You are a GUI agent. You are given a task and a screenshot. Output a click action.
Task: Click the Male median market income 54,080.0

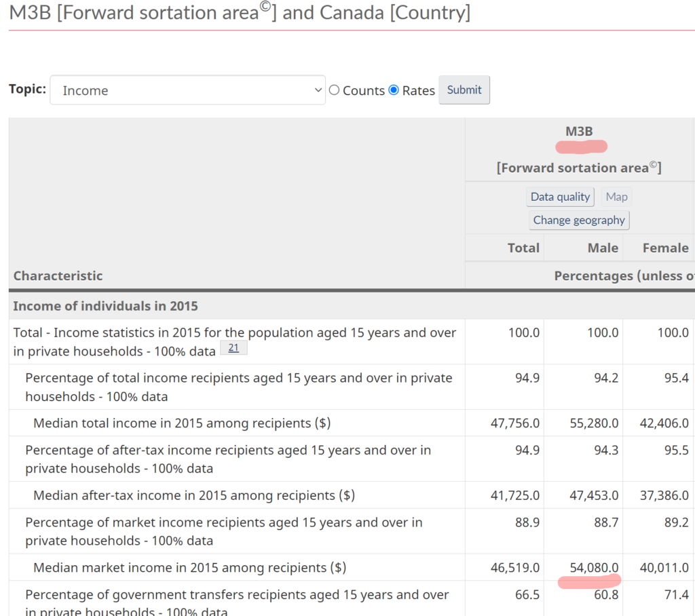(594, 568)
